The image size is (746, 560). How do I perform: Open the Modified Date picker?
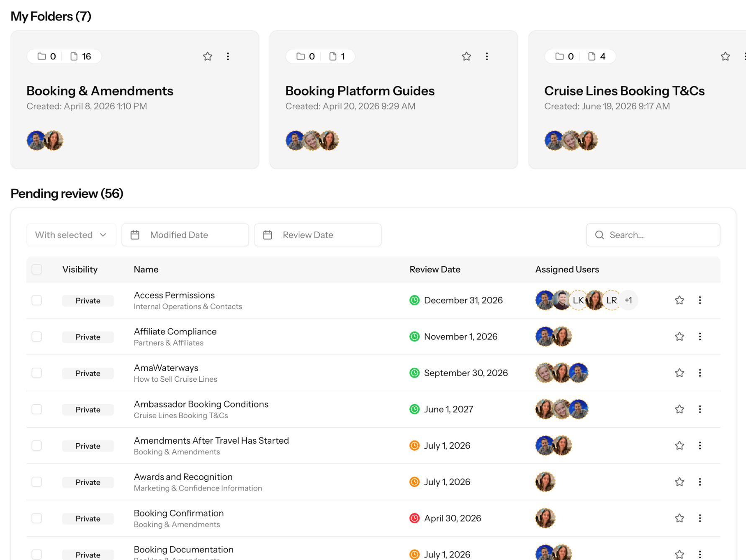[185, 235]
